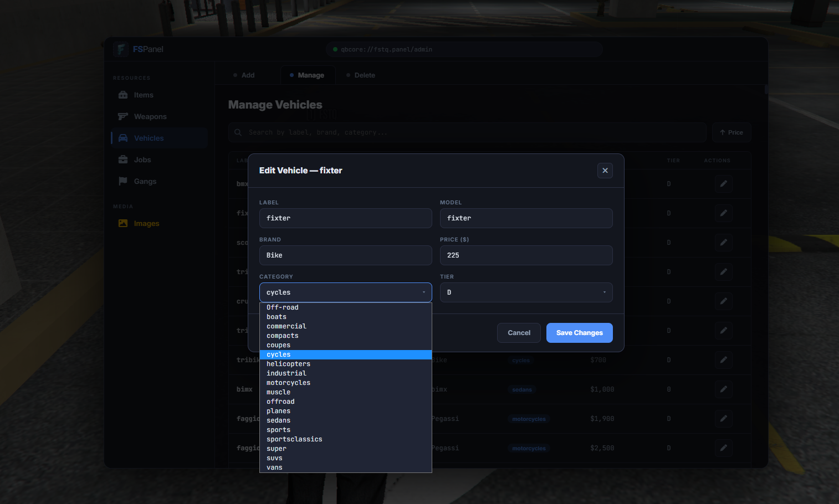The width and height of the screenshot is (839, 504).
Task: Choose compacts from category list
Action: click(x=346, y=336)
